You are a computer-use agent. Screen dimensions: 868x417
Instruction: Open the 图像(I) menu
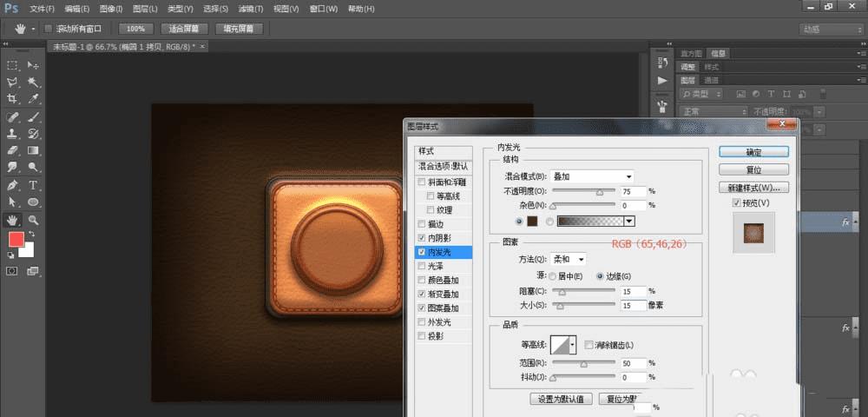[111, 9]
